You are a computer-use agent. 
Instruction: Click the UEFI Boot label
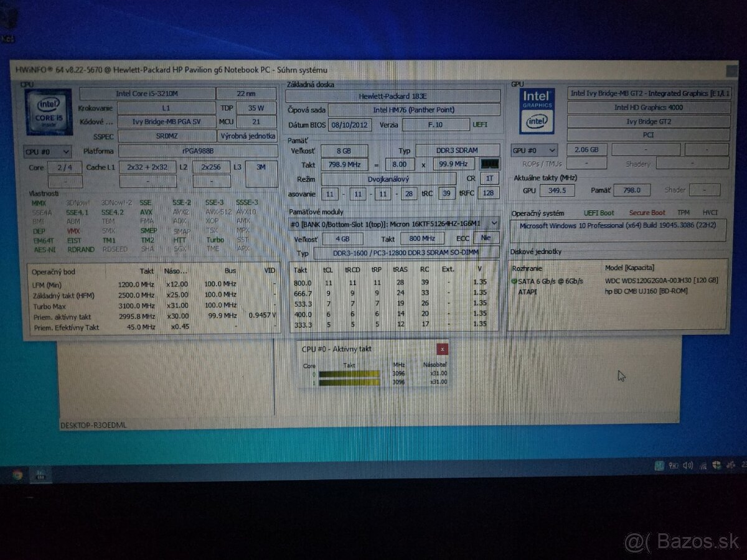598,213
